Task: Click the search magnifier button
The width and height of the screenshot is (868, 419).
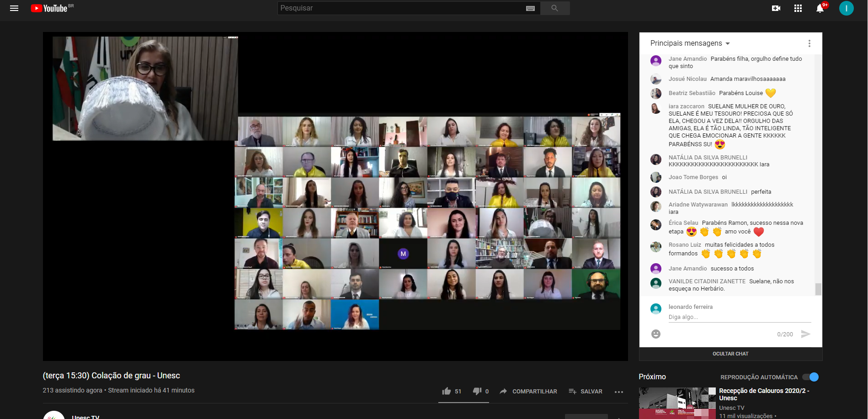Action: [554, 8]
